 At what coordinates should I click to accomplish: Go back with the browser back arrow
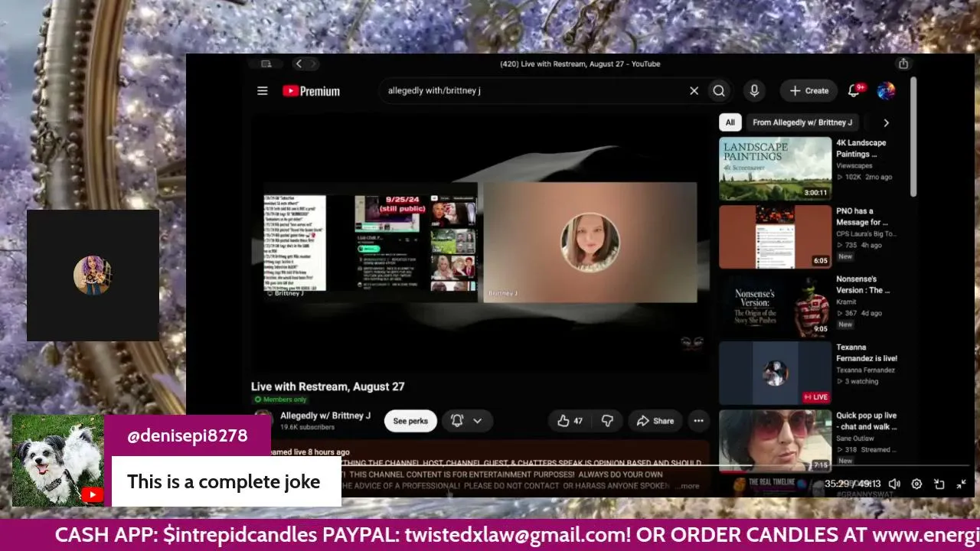[299, 64]
